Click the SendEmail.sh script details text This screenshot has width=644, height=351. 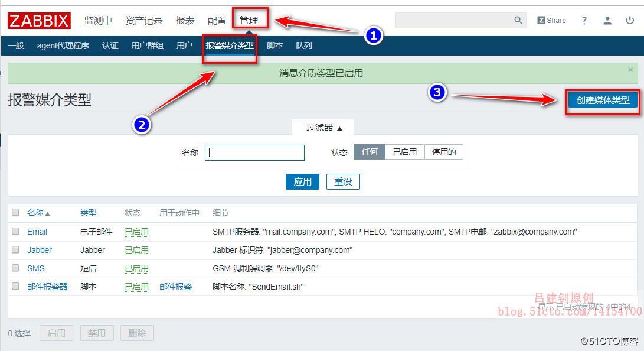point(258,287)
